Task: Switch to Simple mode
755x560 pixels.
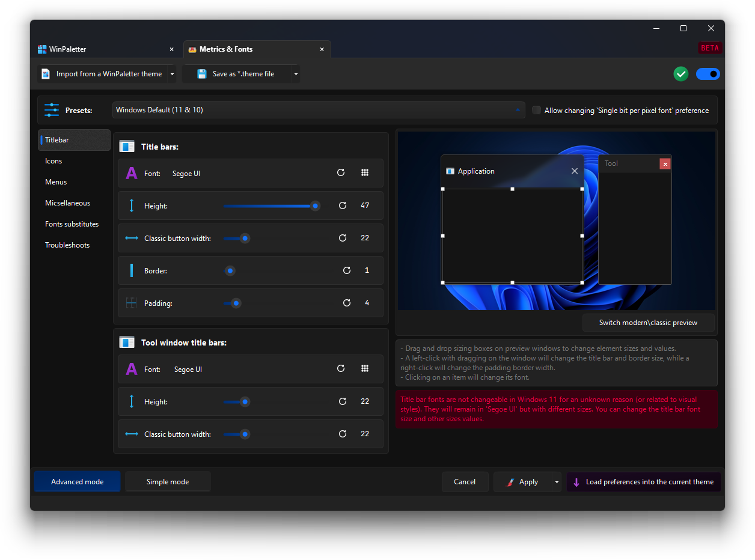Action: click(168, 482)
